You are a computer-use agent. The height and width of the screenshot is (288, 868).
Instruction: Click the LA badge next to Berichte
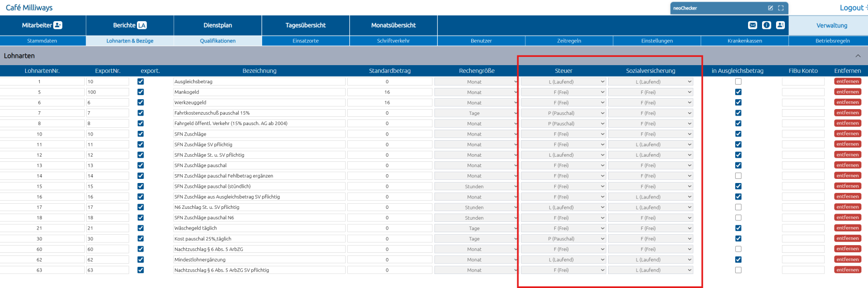click(142, 25)
